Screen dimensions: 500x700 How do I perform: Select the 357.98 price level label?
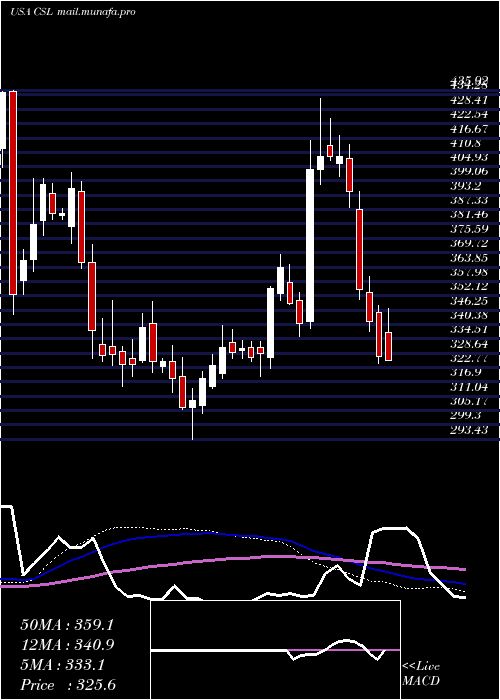(468, 272)
